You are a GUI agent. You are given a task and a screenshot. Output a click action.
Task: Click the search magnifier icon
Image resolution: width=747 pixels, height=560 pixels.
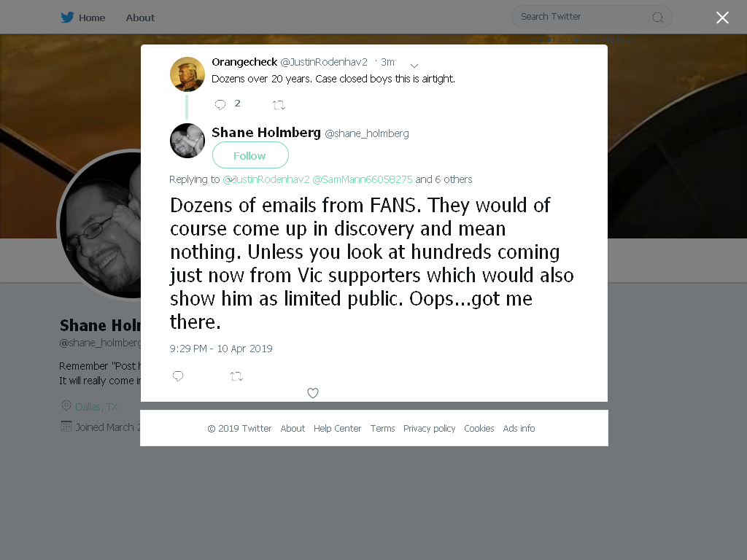657,17
